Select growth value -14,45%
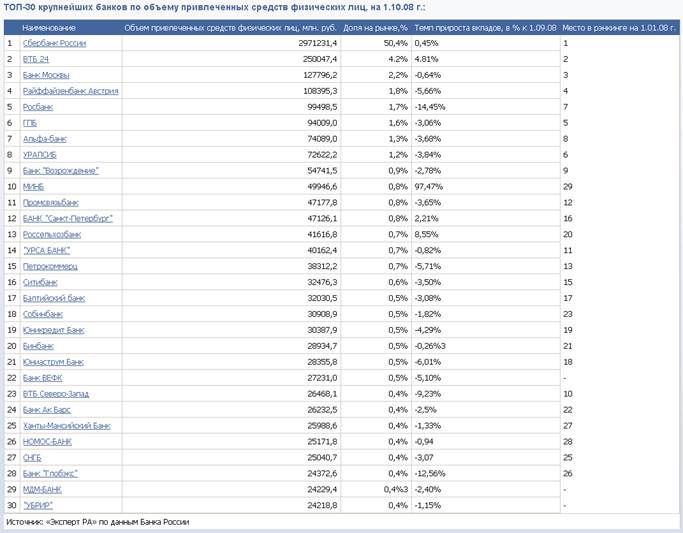Image resolution: width=683 pixels, height=533 pixels. coord(430,107)
